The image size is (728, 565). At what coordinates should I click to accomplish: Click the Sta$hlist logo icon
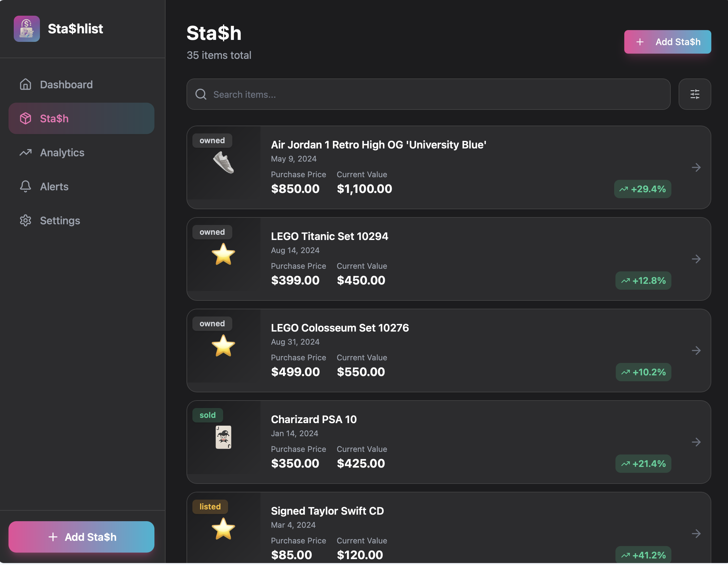tap(27, 29)
